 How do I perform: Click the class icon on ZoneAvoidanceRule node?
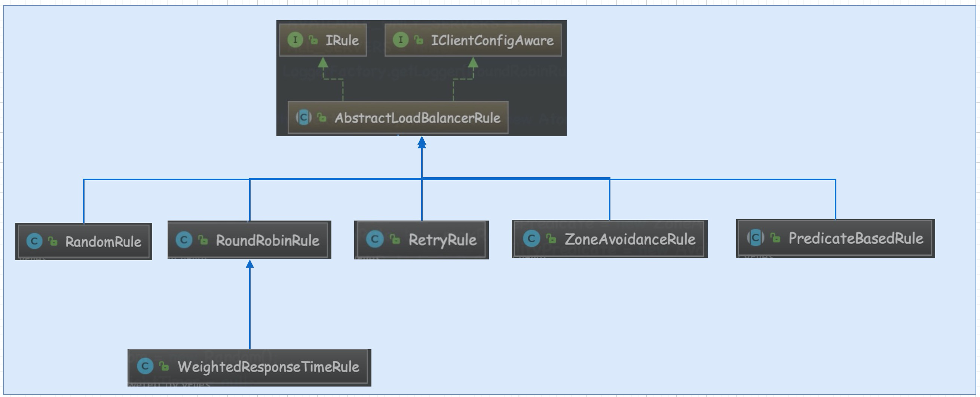[533, 238]
